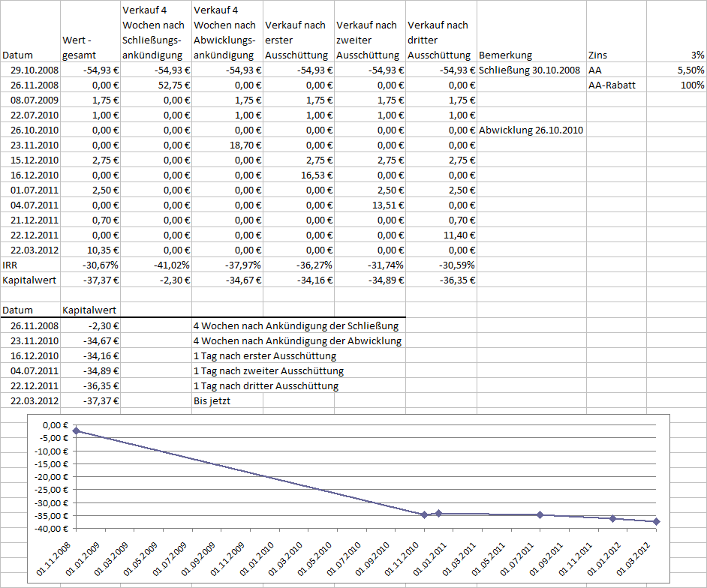Screen dimensions: 707x588
Task: Click the 13,51 € cell
Action: click(x=370, y=205)
